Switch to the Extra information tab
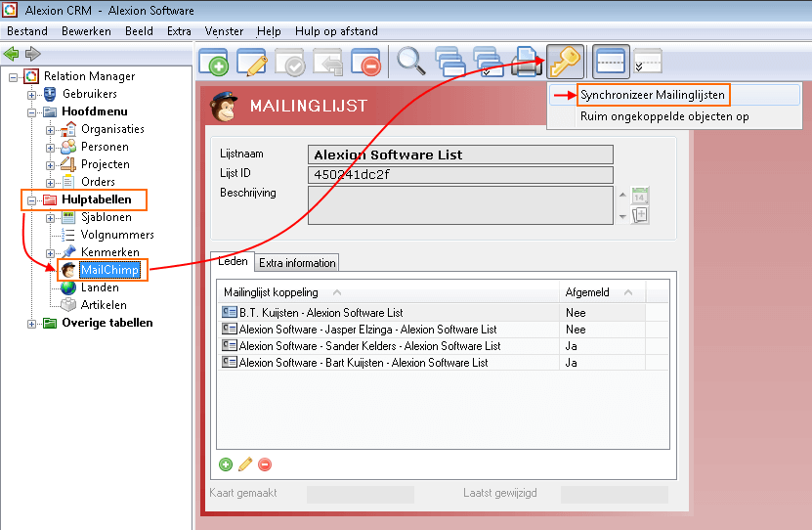This screenshot has height=530, width=812. pyautogui.click(x=297, y=263)
